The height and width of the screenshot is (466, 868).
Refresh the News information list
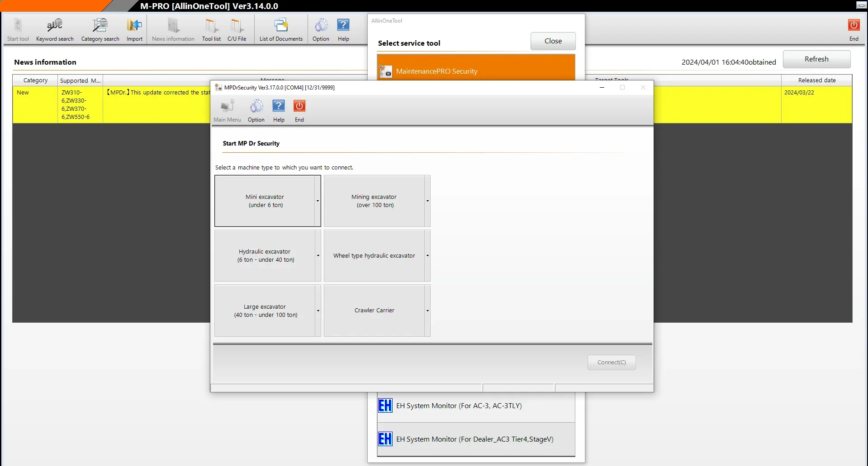coord(816,59)
